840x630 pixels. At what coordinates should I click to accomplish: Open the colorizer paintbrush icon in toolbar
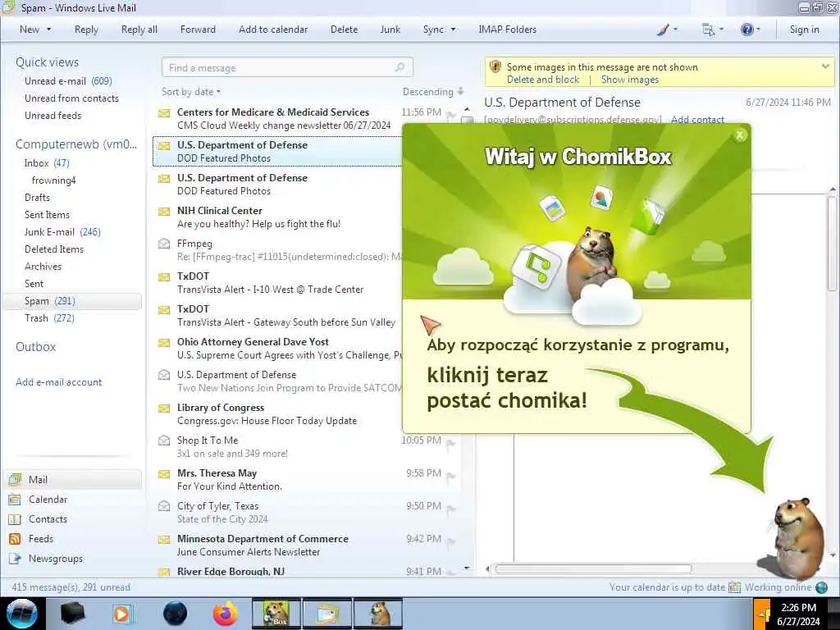(663, 30)
